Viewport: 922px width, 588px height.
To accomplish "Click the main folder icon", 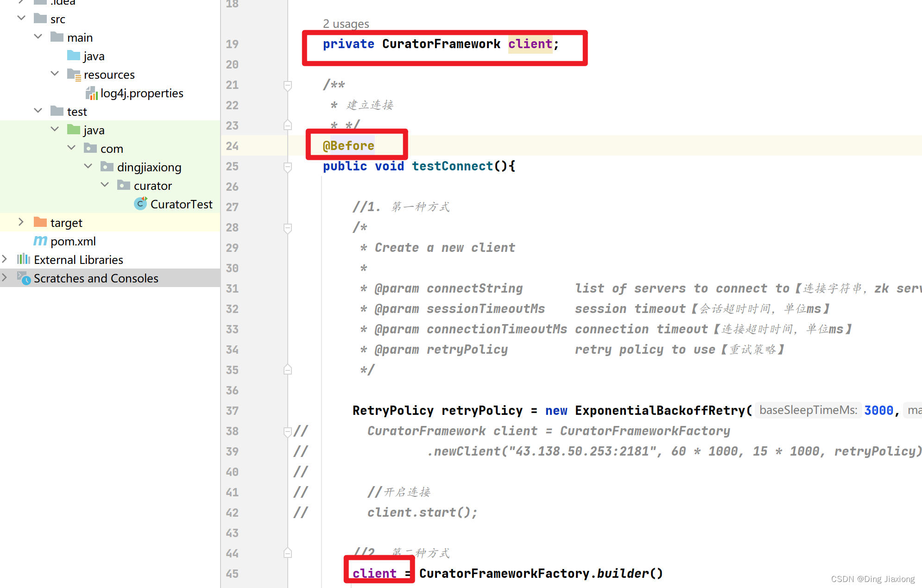I will pos(57,37).
